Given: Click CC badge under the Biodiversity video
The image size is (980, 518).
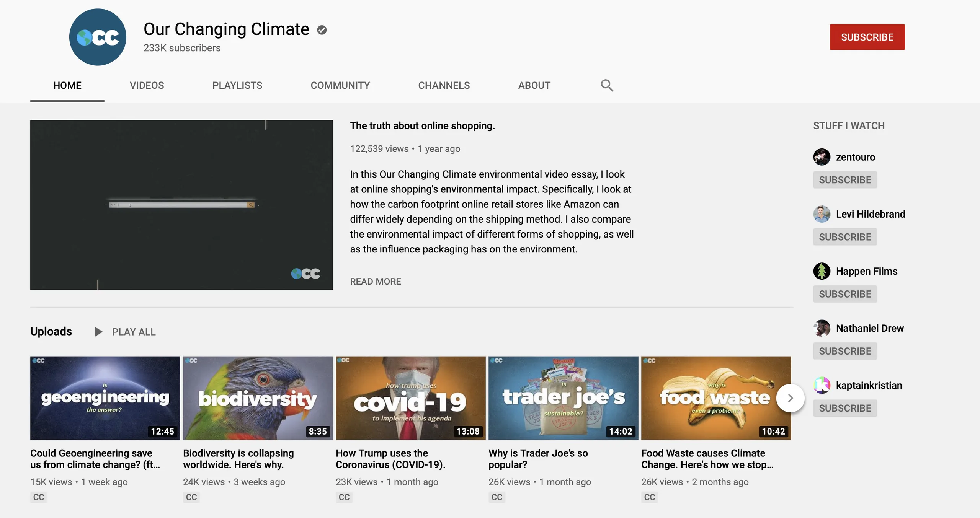Looking at the screenshot, I should (191, 497).
